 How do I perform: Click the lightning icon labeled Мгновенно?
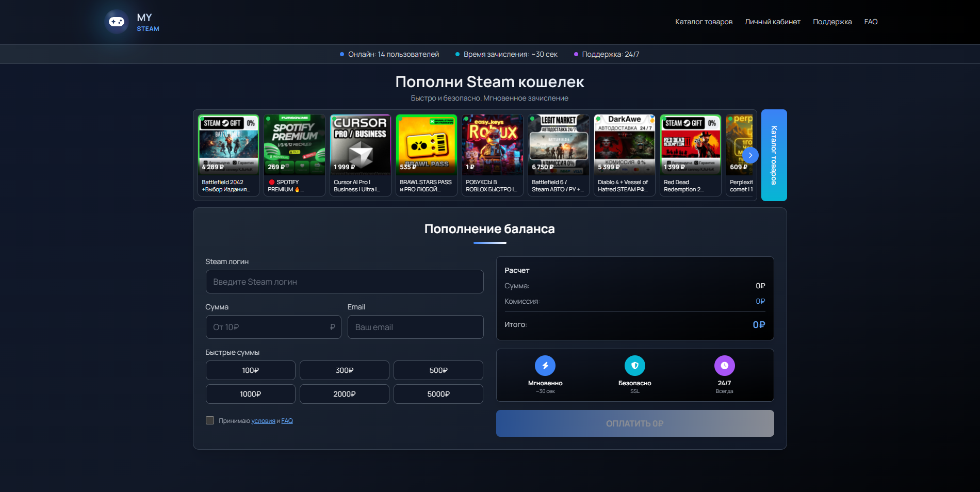click(x=546, y=366)
